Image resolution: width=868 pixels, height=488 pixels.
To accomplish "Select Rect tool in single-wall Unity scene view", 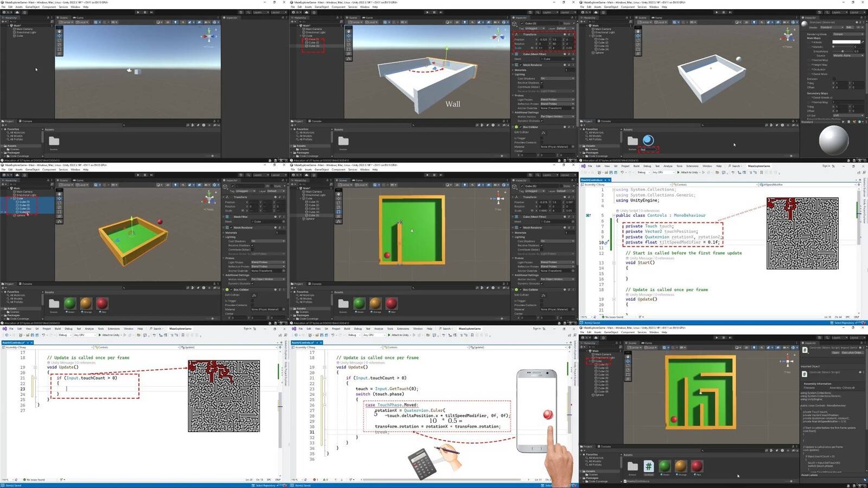I will tap(339, 212).
